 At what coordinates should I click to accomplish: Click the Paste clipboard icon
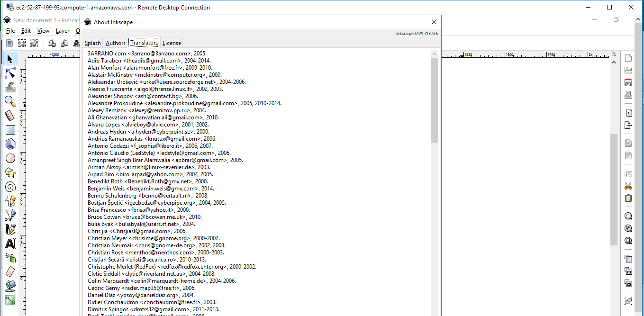click(x=628, y=198)
